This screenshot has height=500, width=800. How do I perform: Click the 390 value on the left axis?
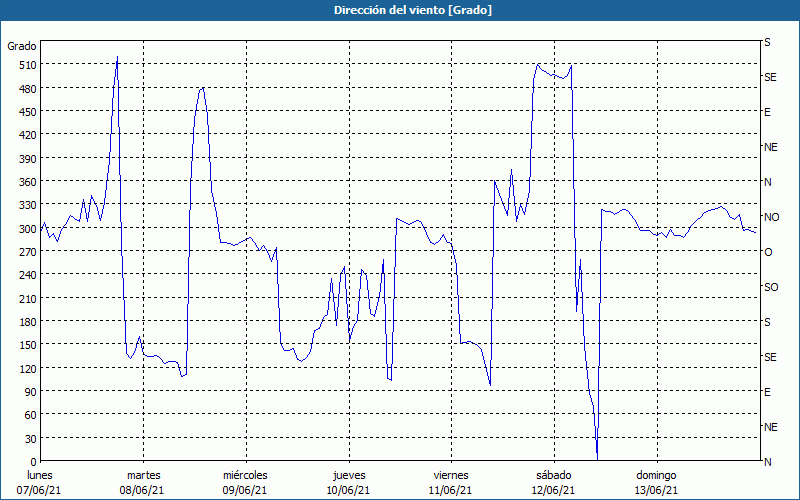click(x=28, y=159)
